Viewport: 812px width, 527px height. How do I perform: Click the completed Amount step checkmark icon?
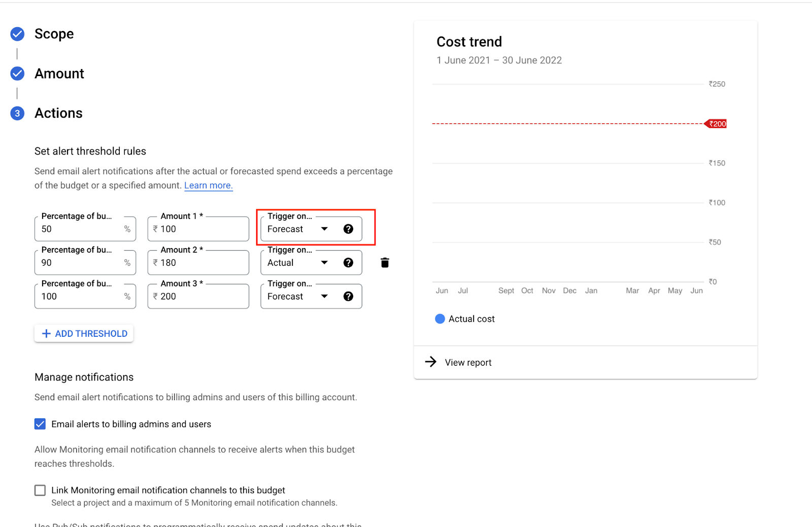(x=17, y=73)
